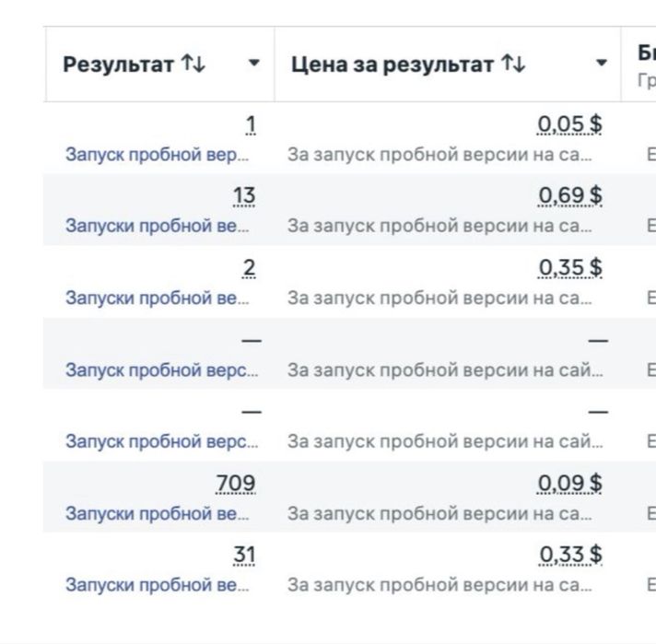
Task: Open result value 709
Action: click(x=236, y=484)
